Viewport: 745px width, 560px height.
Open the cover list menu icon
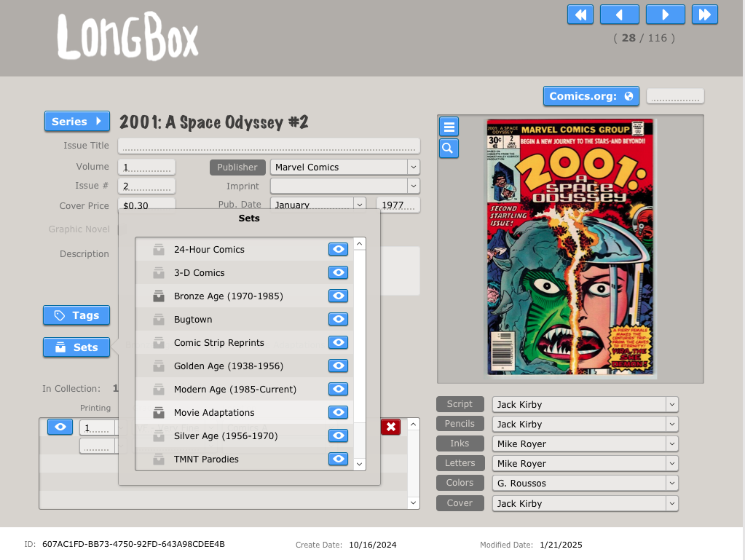pyautogui.click(x=449, y=127)
